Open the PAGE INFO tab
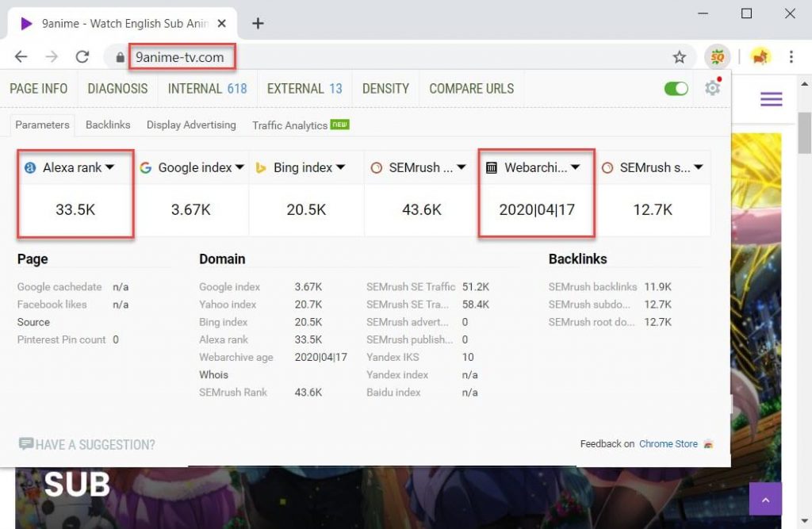This screenshot has width=812, height=529. click(x=39, y=89)
